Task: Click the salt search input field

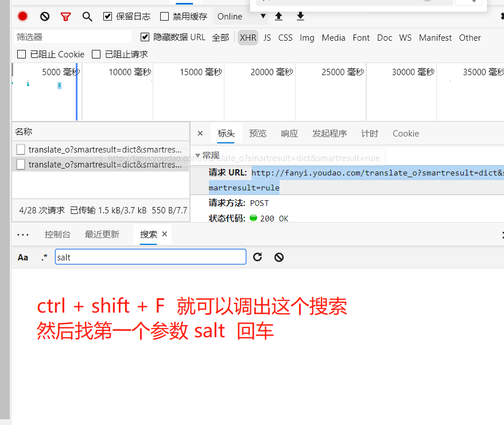Action: pyautogui.click(x=150, y=257)
